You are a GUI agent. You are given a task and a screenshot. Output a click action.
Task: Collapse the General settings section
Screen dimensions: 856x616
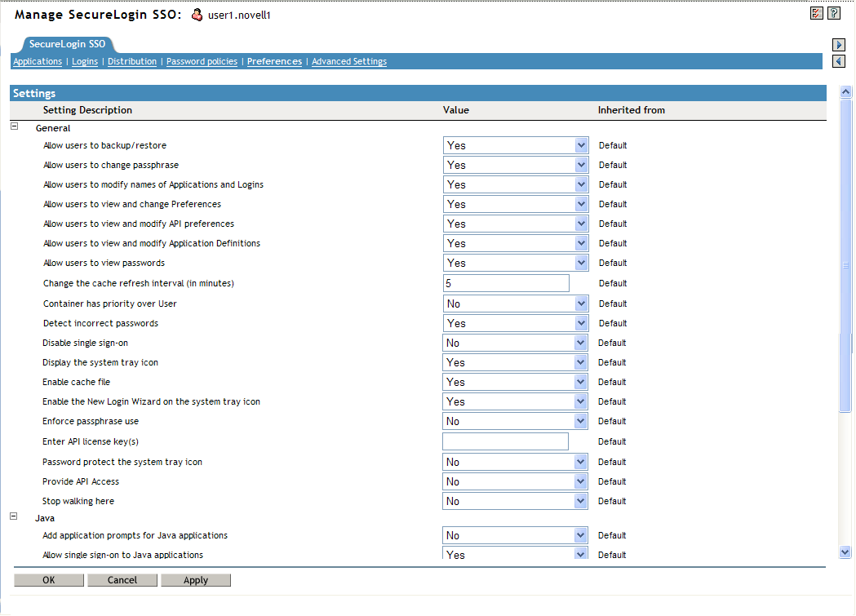(12, 127)
